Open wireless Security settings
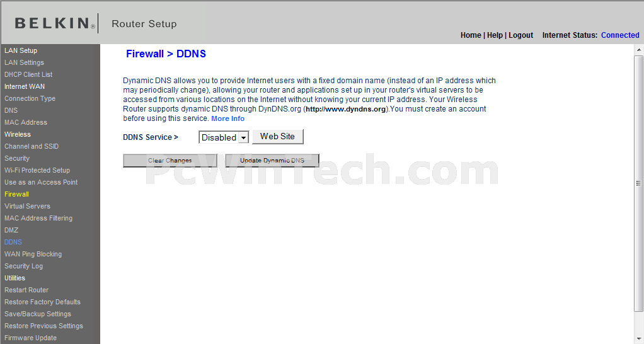This screenshot has height=344, width=644. coord(17,158)
